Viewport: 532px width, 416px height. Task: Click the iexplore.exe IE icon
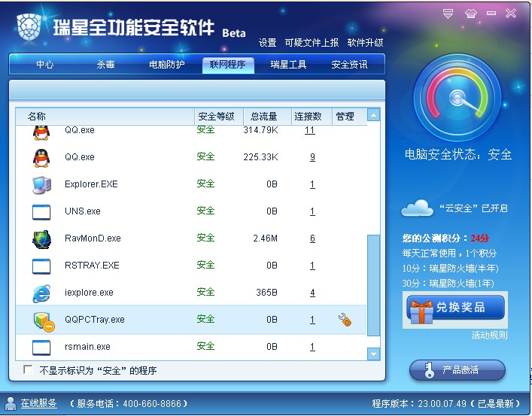(41, 293)
